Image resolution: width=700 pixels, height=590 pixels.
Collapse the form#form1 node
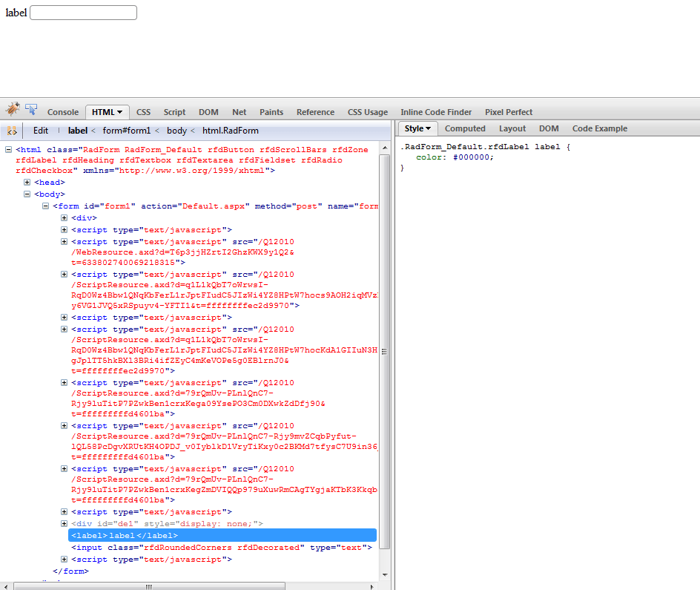click(45, 206)
